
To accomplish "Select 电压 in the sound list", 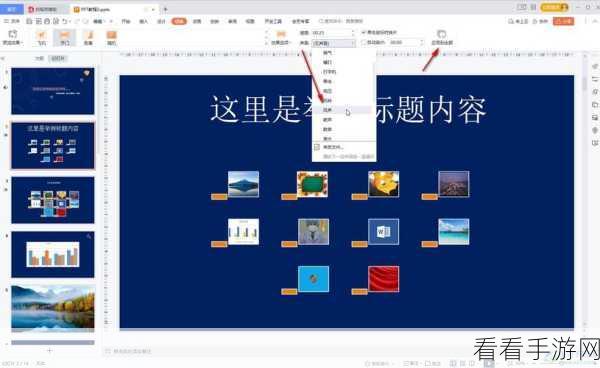I will [x=328, y=91].
